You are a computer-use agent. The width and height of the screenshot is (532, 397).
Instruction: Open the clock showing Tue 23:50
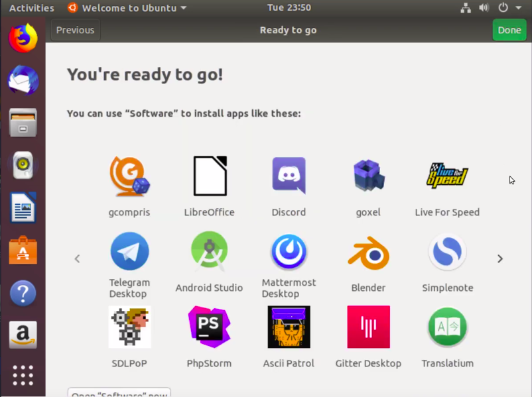(x=289, y=7)
